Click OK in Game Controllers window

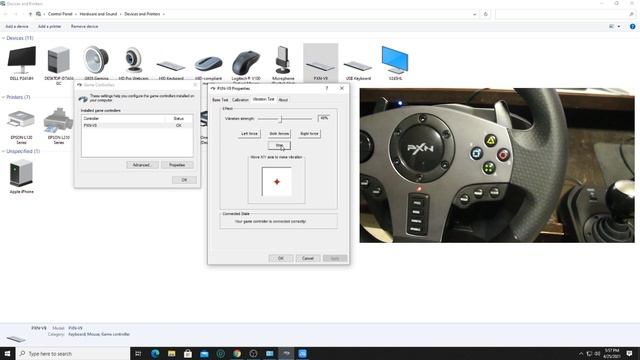tap(184, 180)
